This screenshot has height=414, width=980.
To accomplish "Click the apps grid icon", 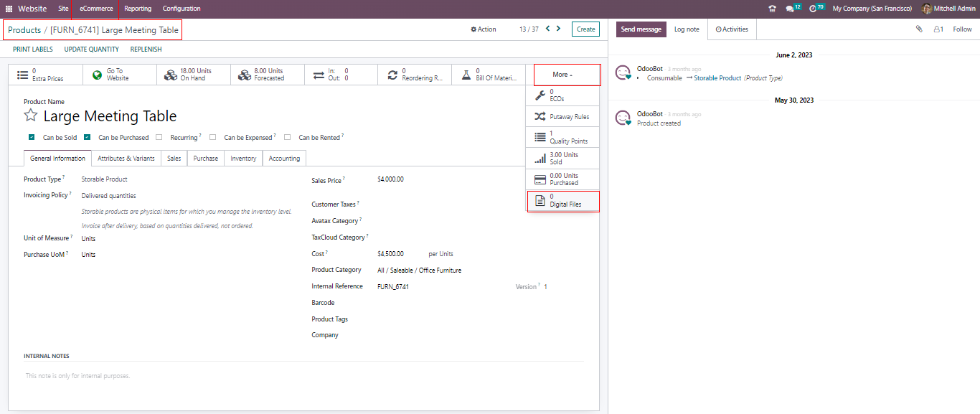I will tap(9, 9).
